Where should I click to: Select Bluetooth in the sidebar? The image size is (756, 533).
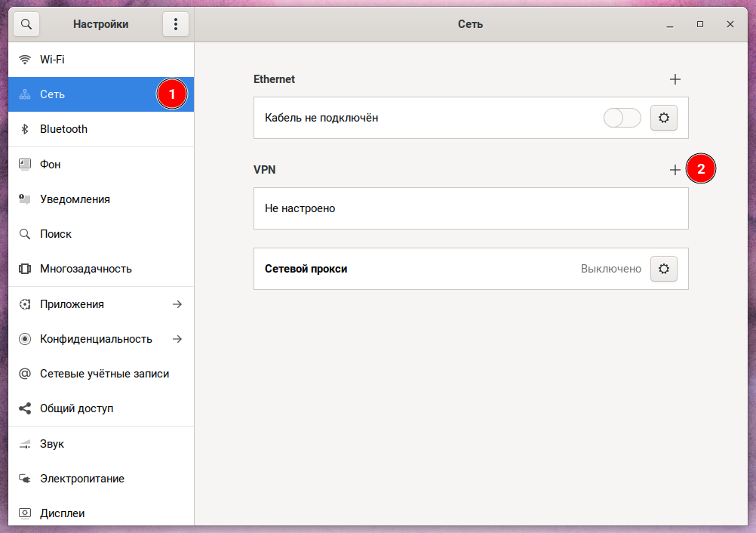(x=64, y=129)
